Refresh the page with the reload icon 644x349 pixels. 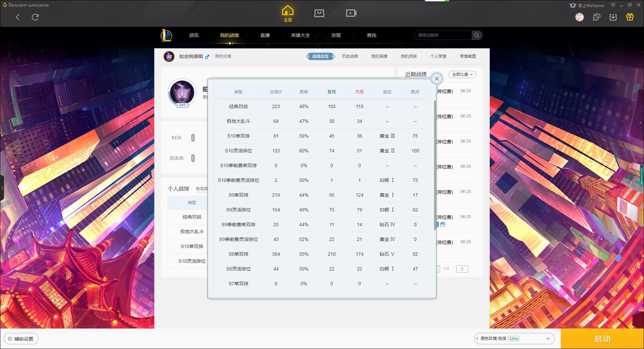pyautogui.click(x=35, y=17)
